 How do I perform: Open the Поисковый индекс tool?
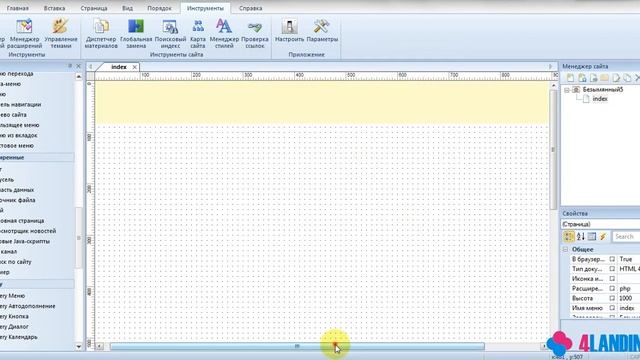coord(170,33)
